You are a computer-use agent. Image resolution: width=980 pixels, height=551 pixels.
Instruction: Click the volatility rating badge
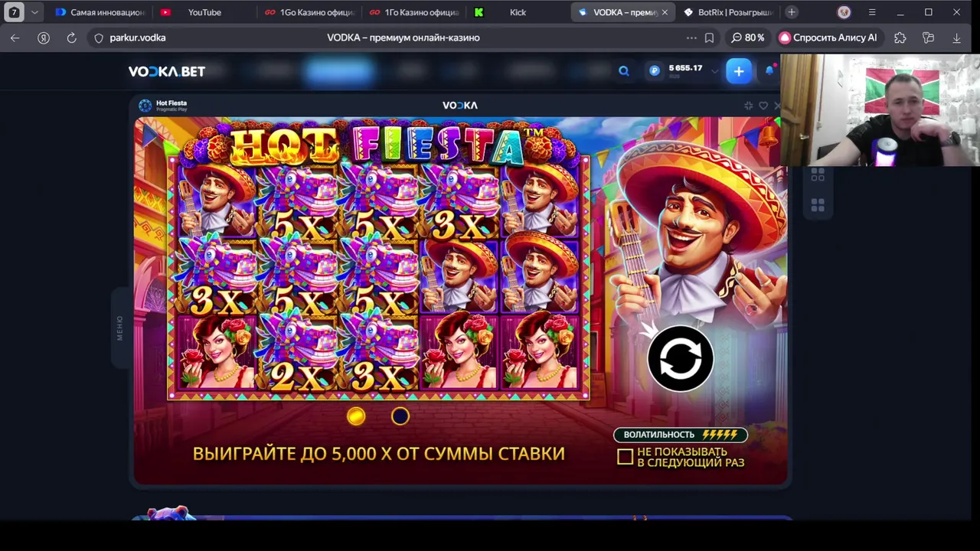pos(680,435)
